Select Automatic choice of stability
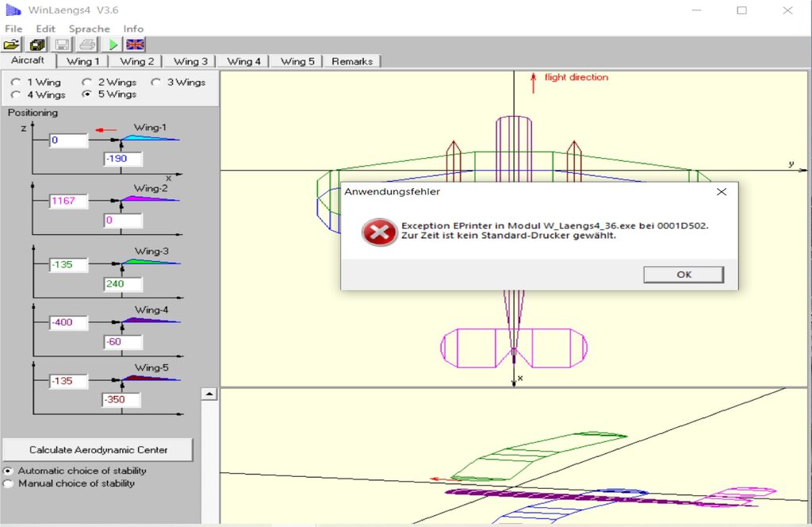 point(9,471)
